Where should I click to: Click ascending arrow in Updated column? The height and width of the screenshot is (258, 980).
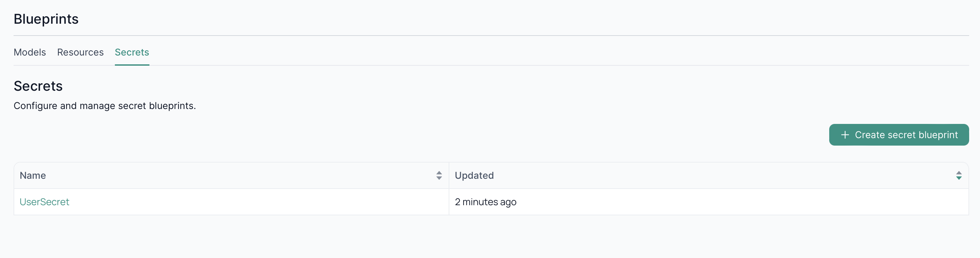tap(959, 172)
